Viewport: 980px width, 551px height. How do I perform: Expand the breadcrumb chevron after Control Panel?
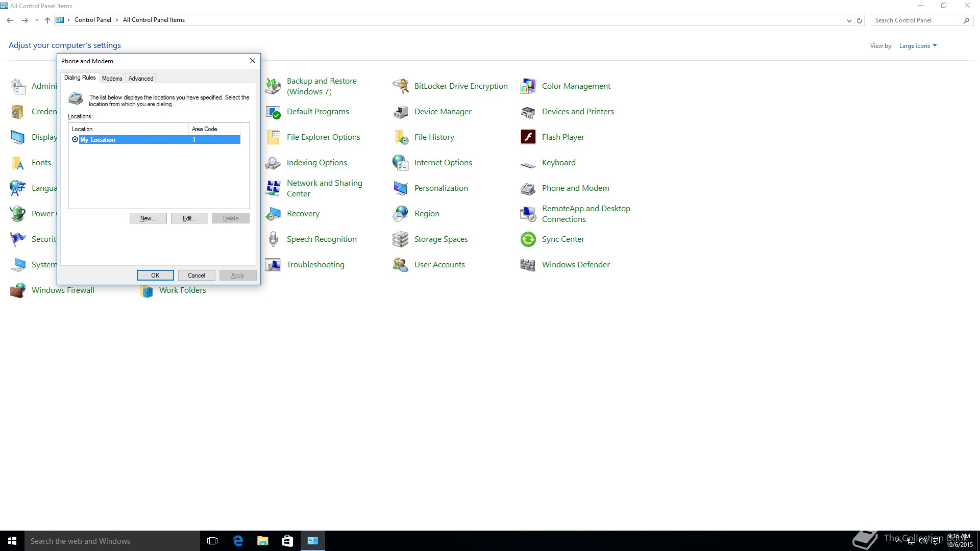117,20
